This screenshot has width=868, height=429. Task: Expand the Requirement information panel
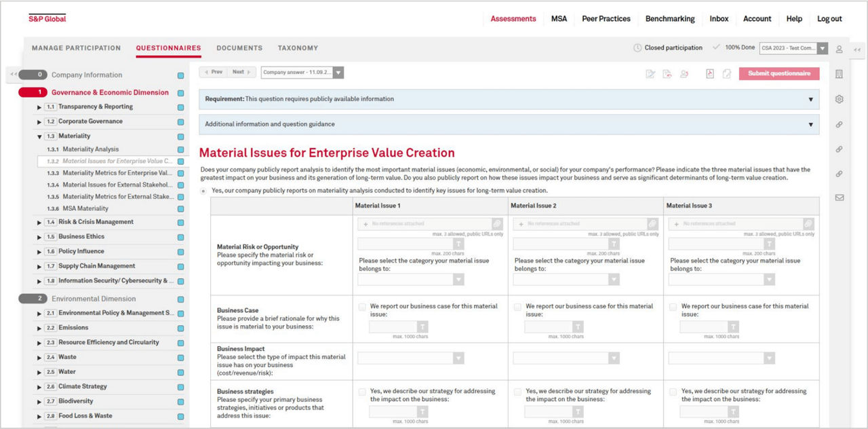(810, 99)
